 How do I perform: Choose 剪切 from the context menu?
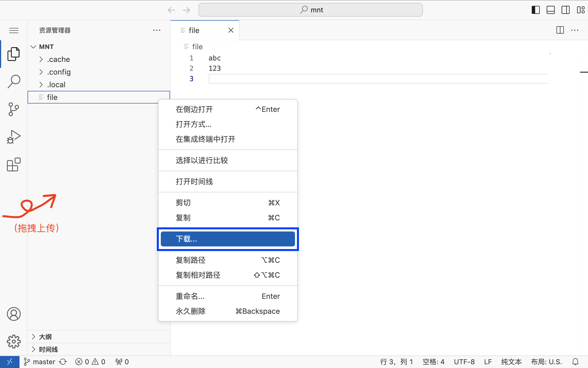pyautogui.click(x=228, y=203)
